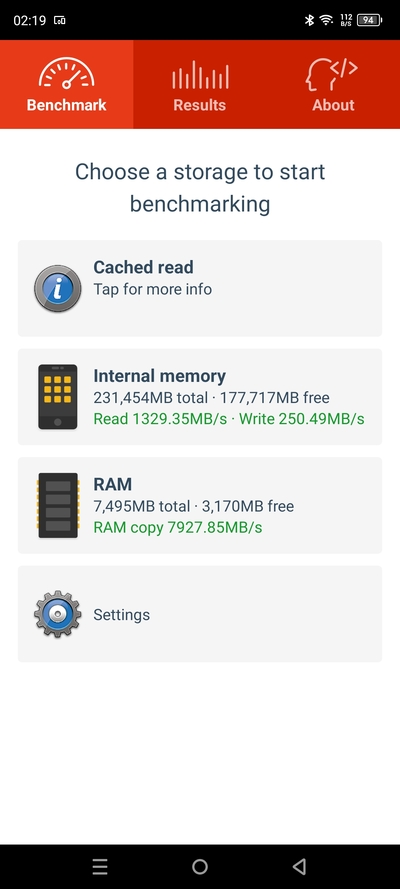The height and width of the screenshot is (889, 400).
Task: Click the blue Cached read info icon
Action: [x=57, y=289]
